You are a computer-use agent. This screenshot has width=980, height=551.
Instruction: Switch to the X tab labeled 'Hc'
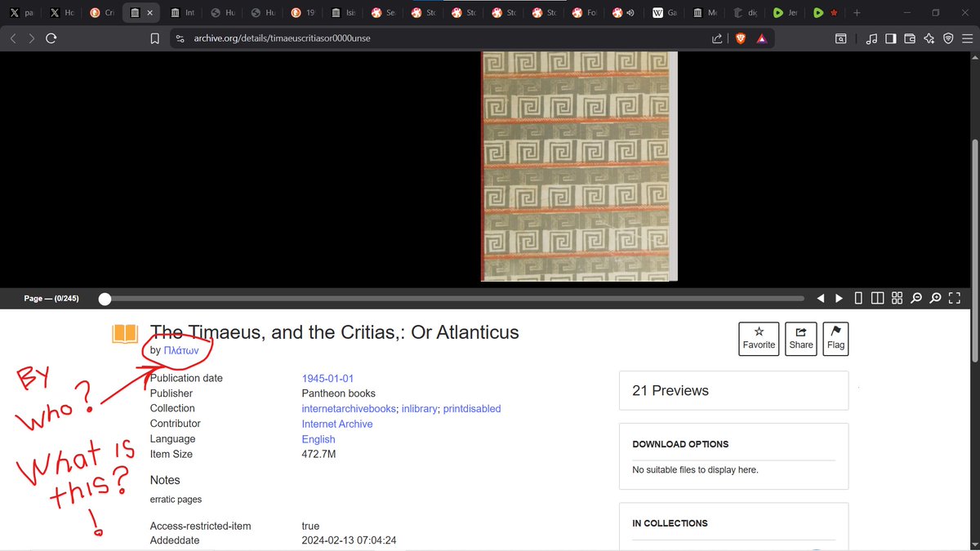(x=61, y=13)
